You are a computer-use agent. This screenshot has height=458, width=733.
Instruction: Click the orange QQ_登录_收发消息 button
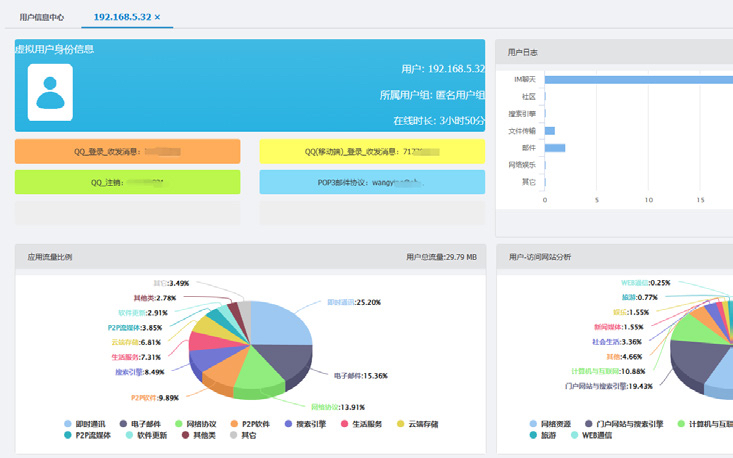pos(127,151)
